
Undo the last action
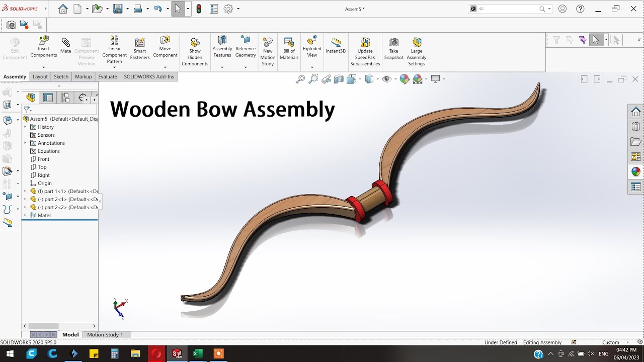pos(158,9)
